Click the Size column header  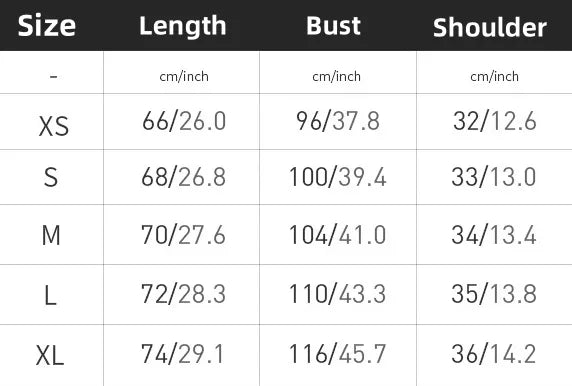[47, 26]
